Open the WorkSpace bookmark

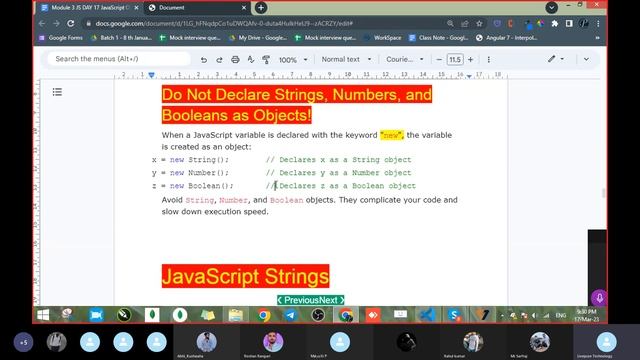click(382, 38)
